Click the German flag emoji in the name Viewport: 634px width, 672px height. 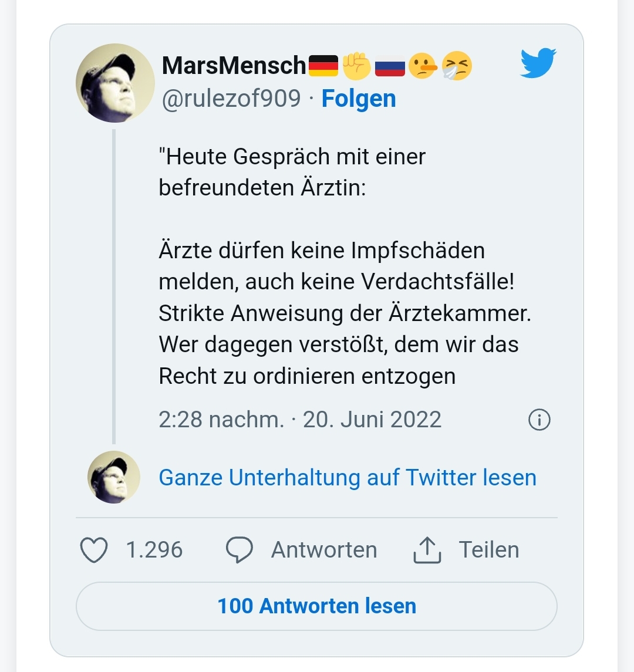(323, 66)
